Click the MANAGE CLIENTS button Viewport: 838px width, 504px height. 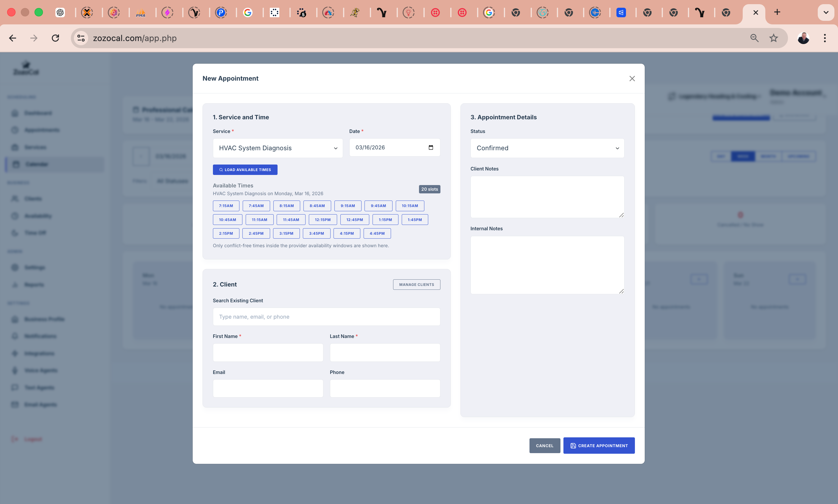tap(416, 284)
